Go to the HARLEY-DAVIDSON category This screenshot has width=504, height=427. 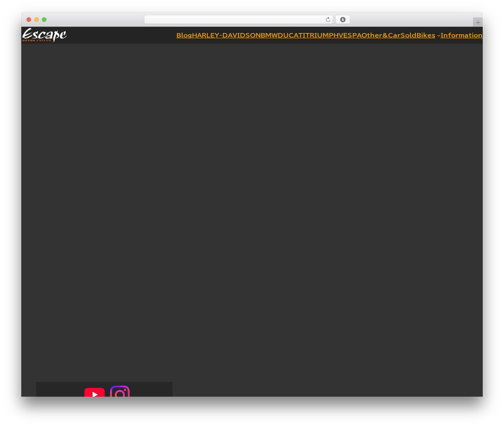(x=226, y=35)
